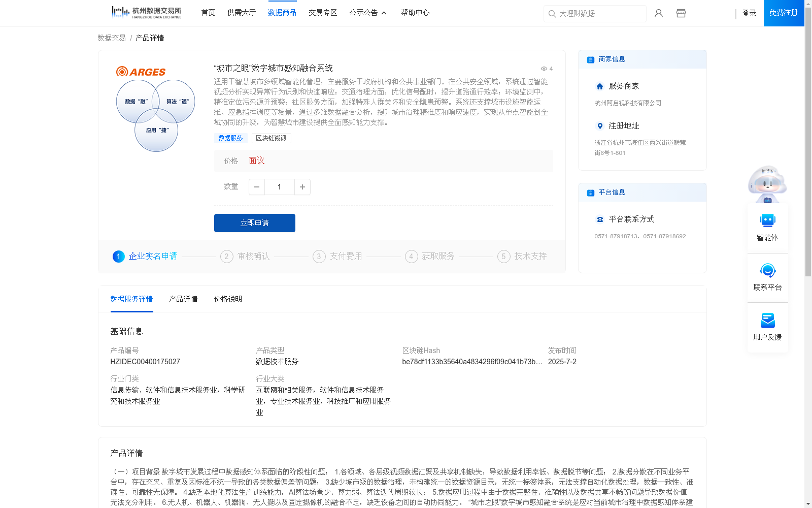
Task: Focus the search input field
Action: 595,14
